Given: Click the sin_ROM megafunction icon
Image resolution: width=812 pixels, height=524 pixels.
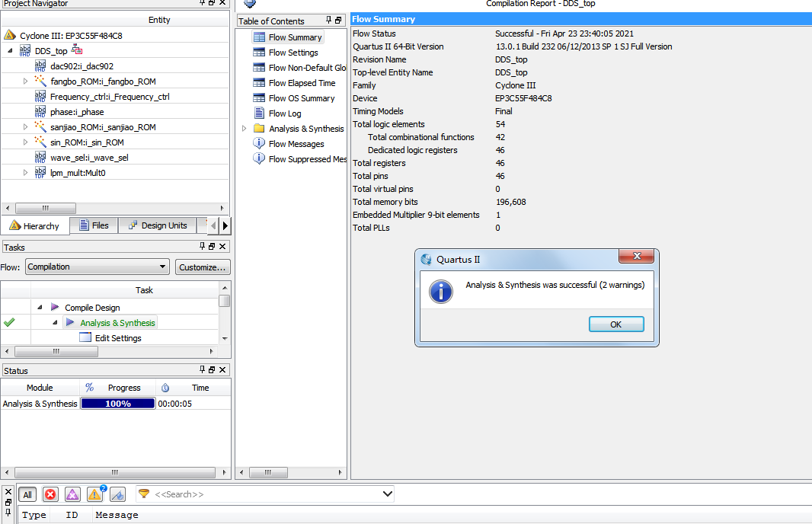Looking at the screenshot, I should click(40, 142).
